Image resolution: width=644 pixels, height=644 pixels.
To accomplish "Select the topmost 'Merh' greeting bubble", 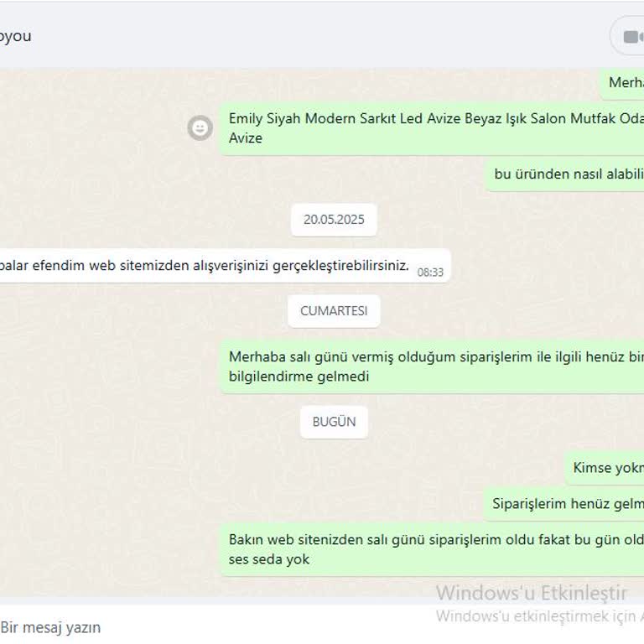I will pos(622,83).
